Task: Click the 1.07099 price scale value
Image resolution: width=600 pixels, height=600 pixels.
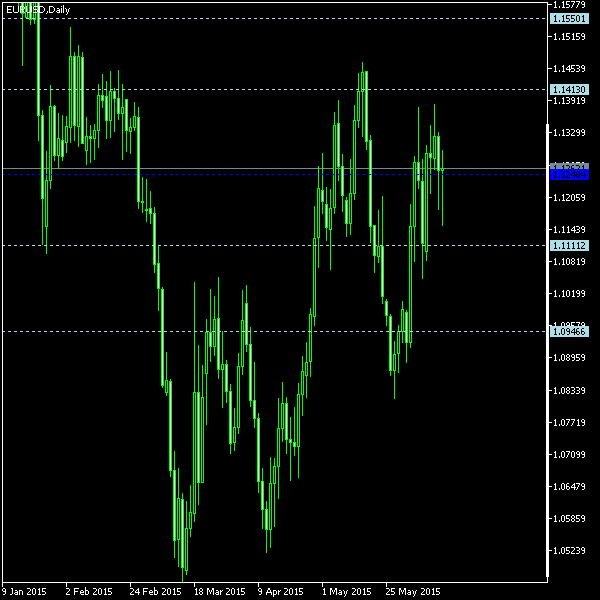Action: [x=569, y=455]
